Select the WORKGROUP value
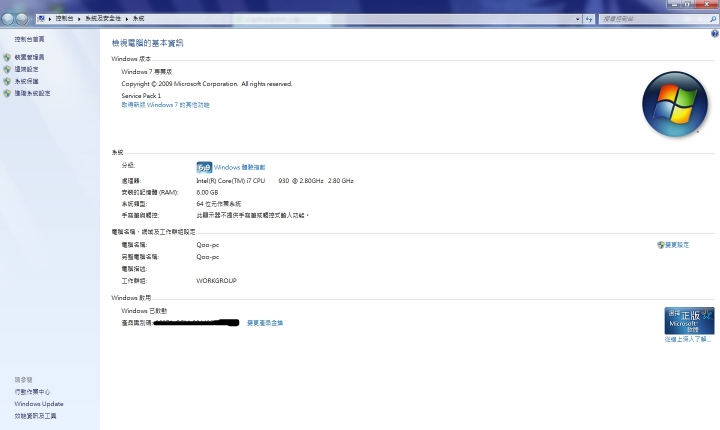720x430 pixels. [x=216, y=280]
